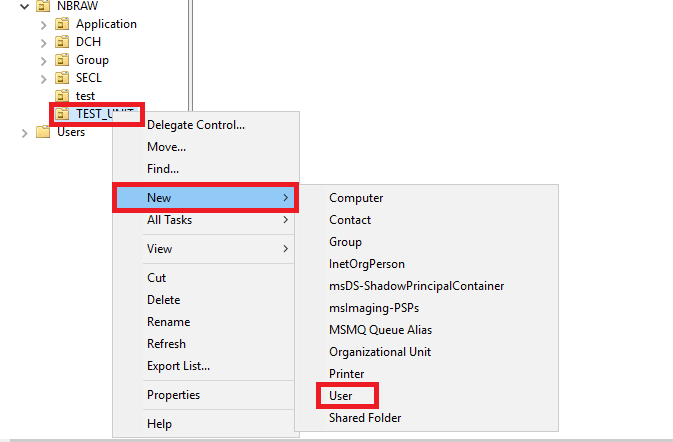This screenshot has width=673, height=442.
Task: Choose Properties from context menu
Action: tap(173, 395)
